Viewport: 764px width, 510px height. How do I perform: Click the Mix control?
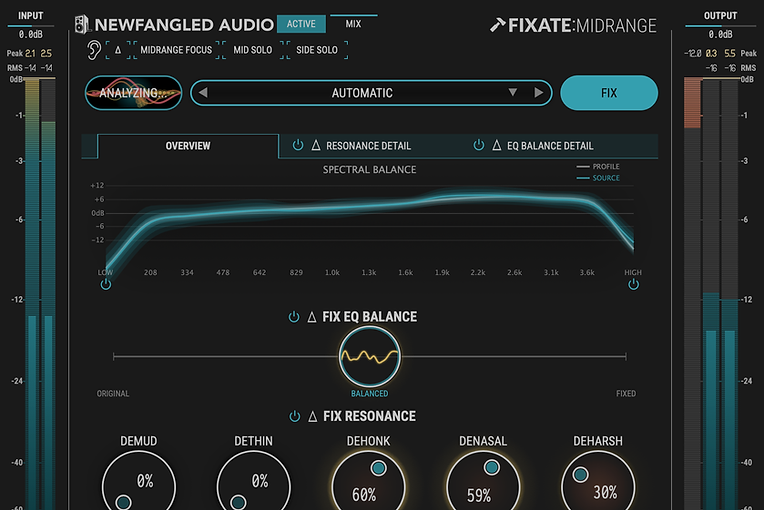pyautogui.click(x=353, y=23)
